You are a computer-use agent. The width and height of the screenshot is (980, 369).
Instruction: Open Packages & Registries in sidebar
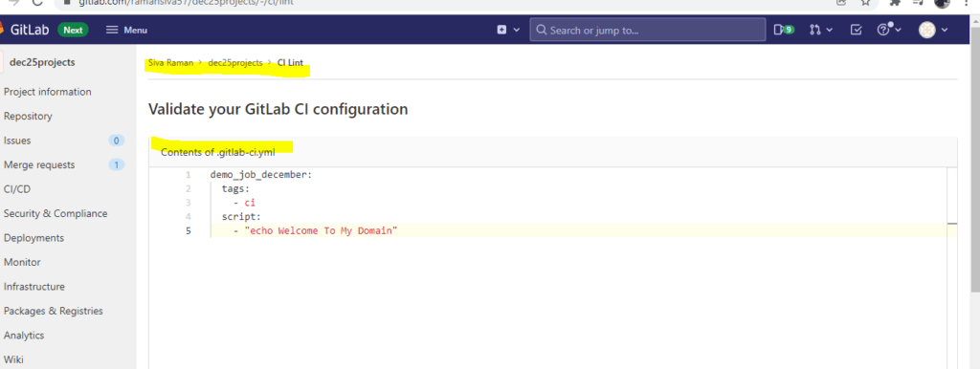click(x=54, y=311)
